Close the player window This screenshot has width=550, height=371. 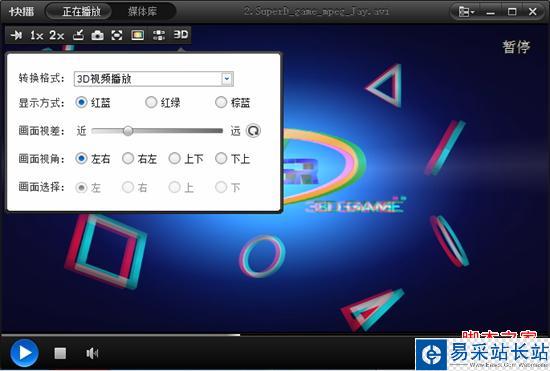tap(532, 12)
